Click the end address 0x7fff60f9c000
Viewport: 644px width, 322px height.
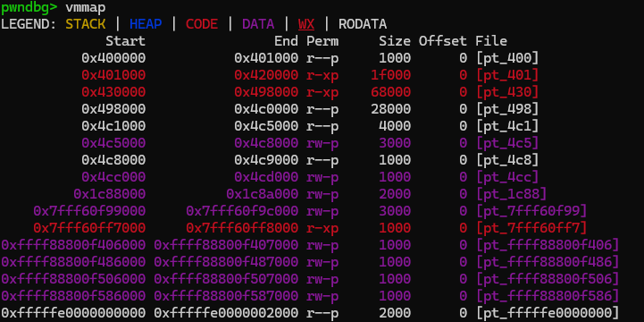click(242, 210)
